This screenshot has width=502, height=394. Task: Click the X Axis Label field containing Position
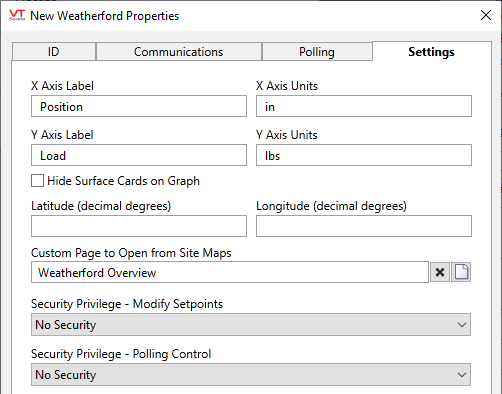click(139, 106)
